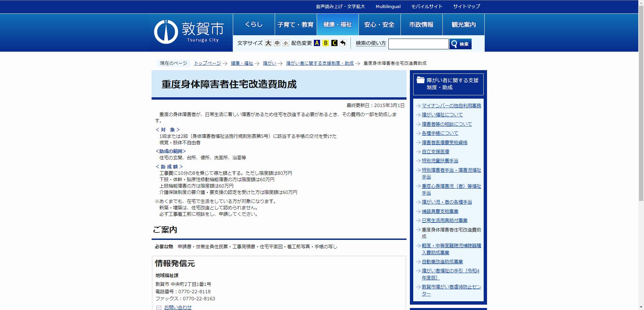
Task: Open 特別障害者手当・障害児福祉手当 sidebar link
Action: [x=451, y=173]
